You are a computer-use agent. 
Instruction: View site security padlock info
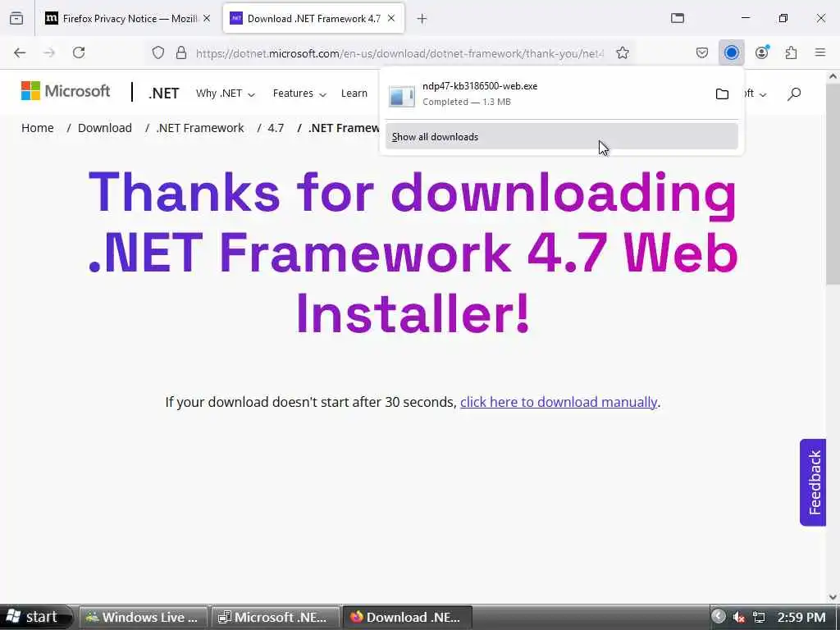tap(181, 52)
